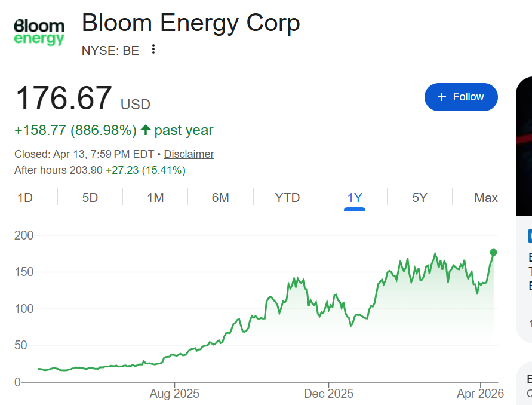Click the green dot at chart end
This screenshot has width=532, height=405.
493,252
